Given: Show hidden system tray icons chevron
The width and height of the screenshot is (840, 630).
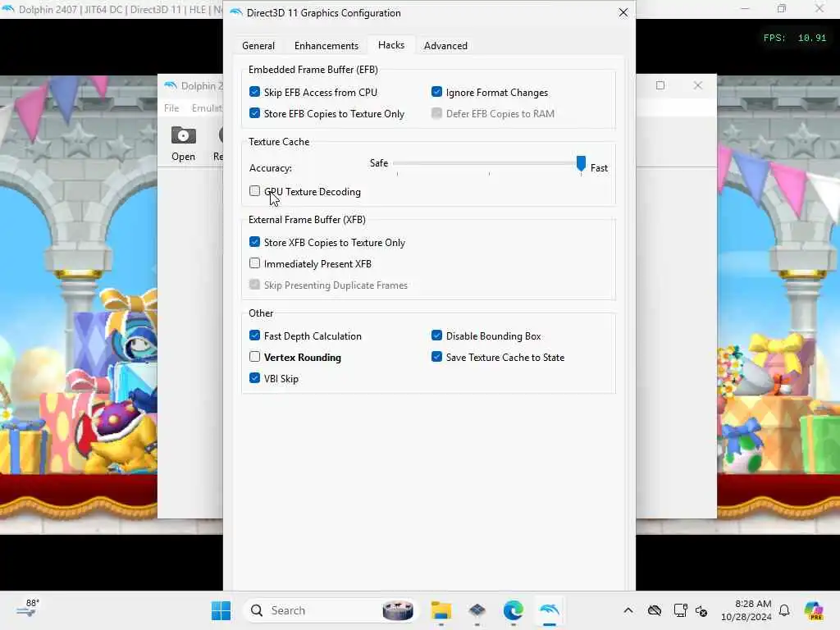Looking at the screenshot, I should point(628,610).
